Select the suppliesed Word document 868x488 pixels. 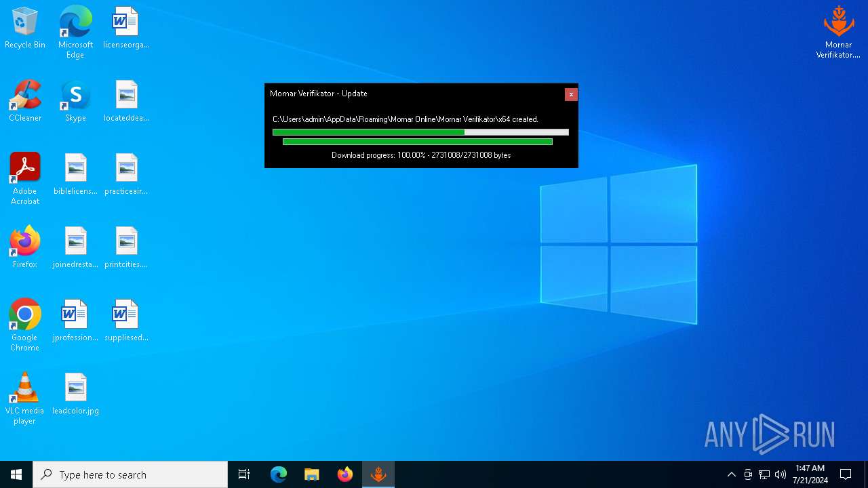[126, 321]
